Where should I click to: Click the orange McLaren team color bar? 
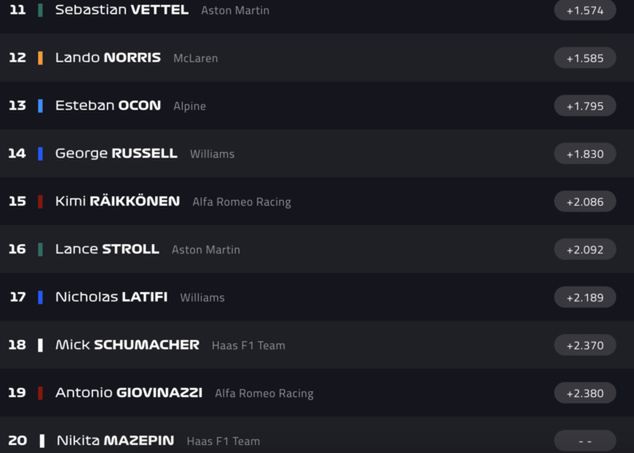click(40, 58)
